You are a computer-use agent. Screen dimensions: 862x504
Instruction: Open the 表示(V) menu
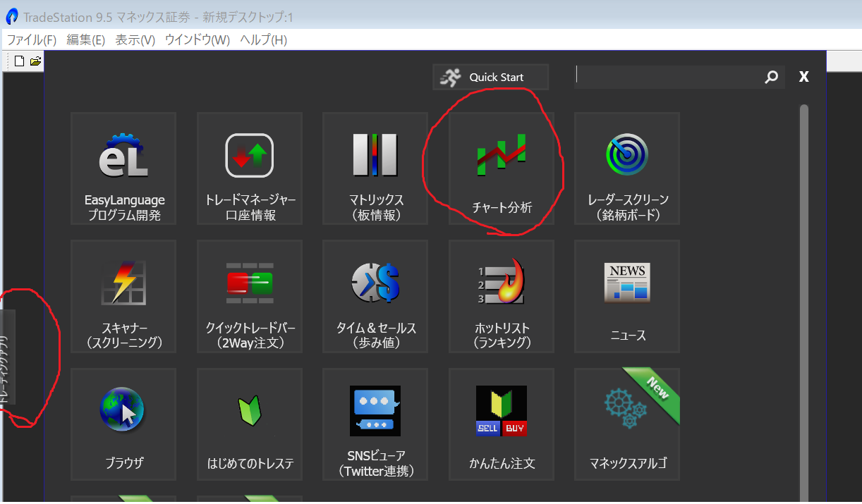pyautogui.click(x=135, y=40)
